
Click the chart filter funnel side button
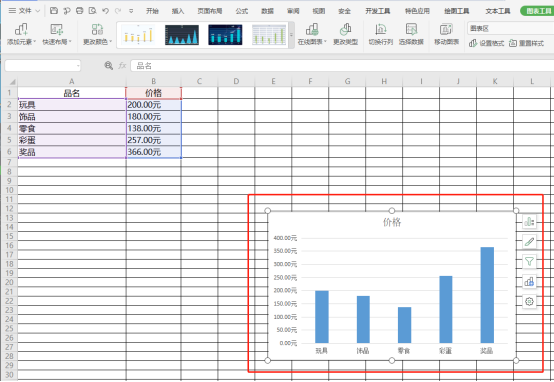point(529,261)
